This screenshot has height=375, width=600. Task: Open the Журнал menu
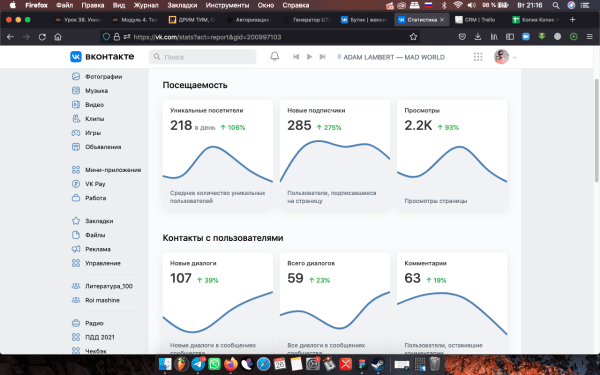146,5
